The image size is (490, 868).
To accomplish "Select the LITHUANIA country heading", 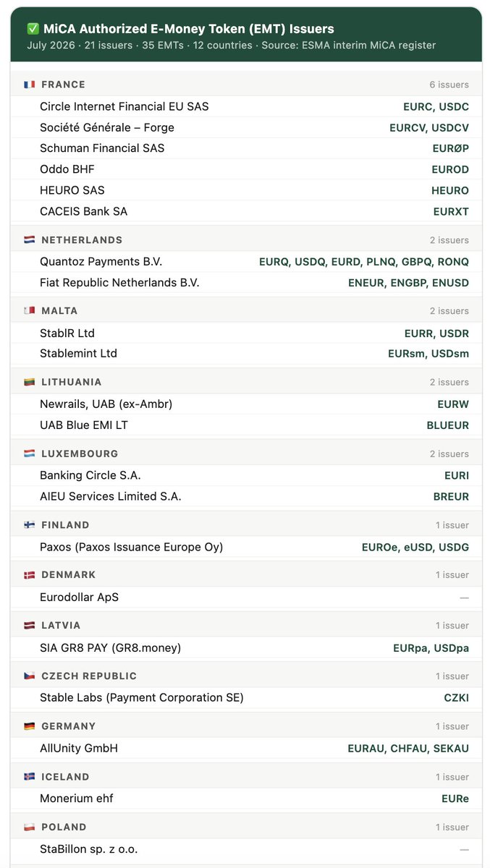I will (72, 382).
